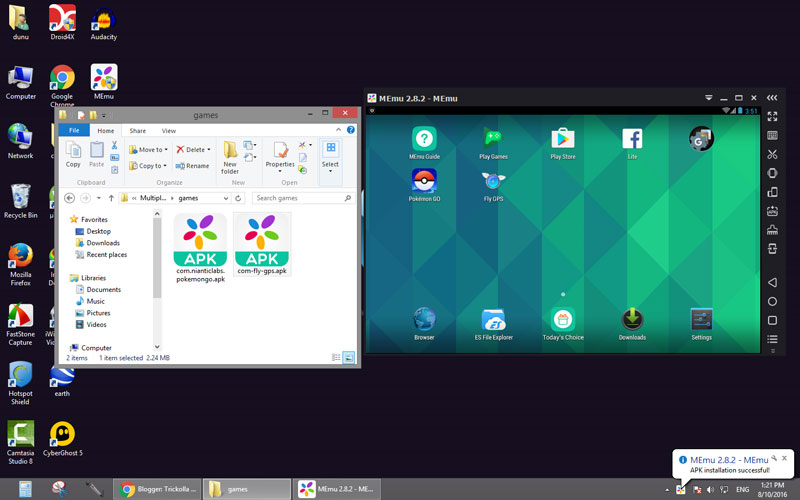Switch to Share ribbon tab
Image resolution: width=800 pixels, height=500 pixels.
(137, 131)
